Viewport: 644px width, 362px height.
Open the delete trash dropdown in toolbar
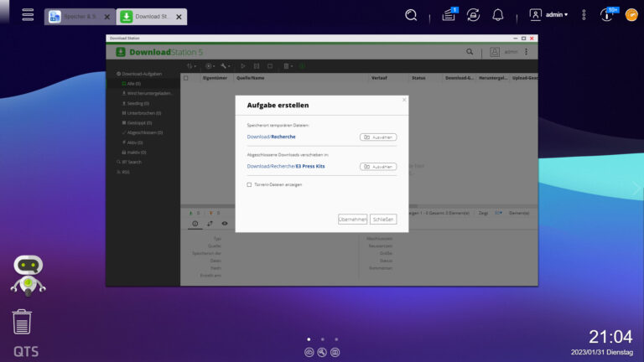coord(288,66)
